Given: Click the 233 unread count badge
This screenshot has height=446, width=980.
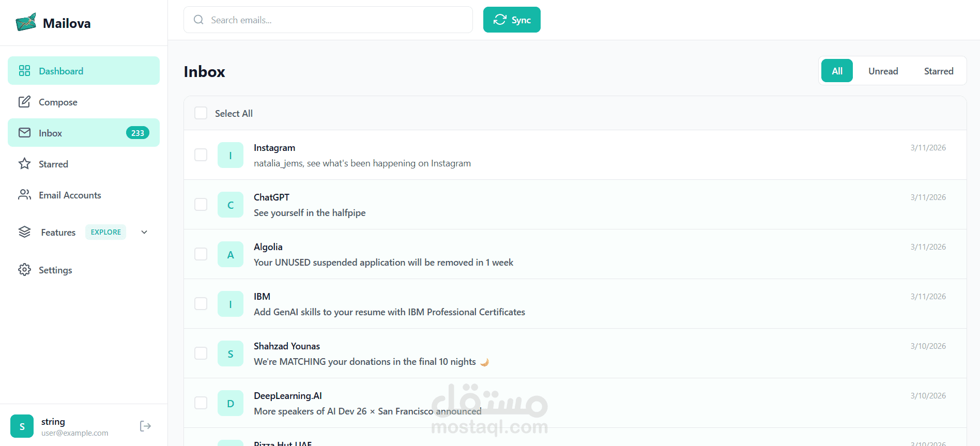Looking at the screenshot, I should tap(137, 133).
